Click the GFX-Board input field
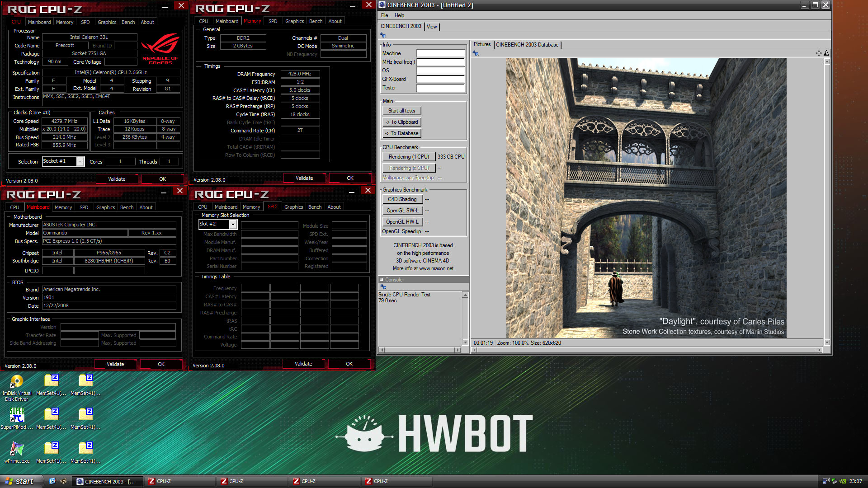Viewport: 868px width, 488px height. point(440,79)
